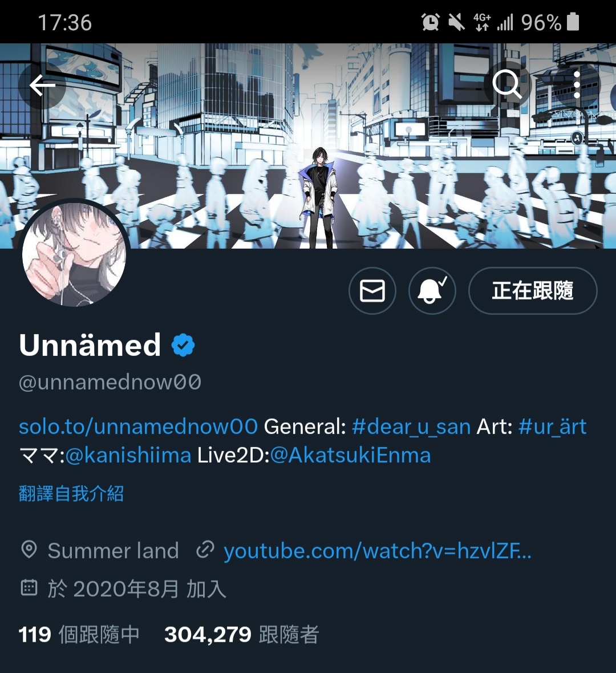Open the #dear_u_san hashtag
Image resolution: width=616 pixels, height=673 pixels.
[411, 427]
